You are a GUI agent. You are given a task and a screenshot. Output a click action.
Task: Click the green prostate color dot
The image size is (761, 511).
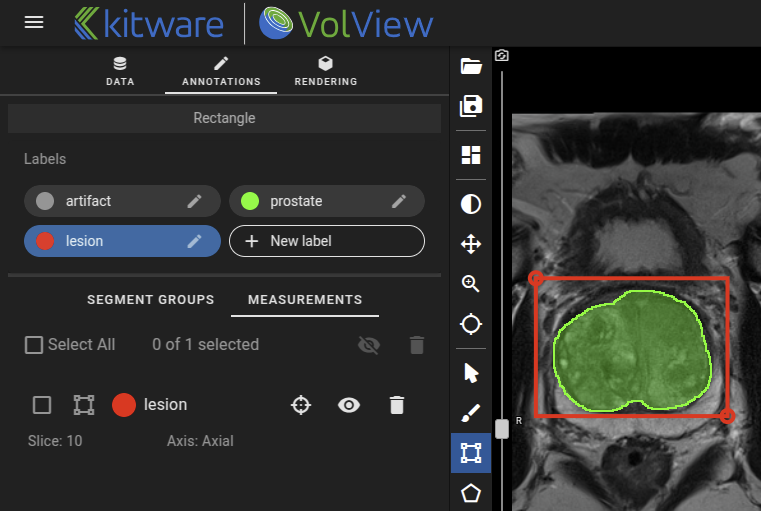(250, 201)
